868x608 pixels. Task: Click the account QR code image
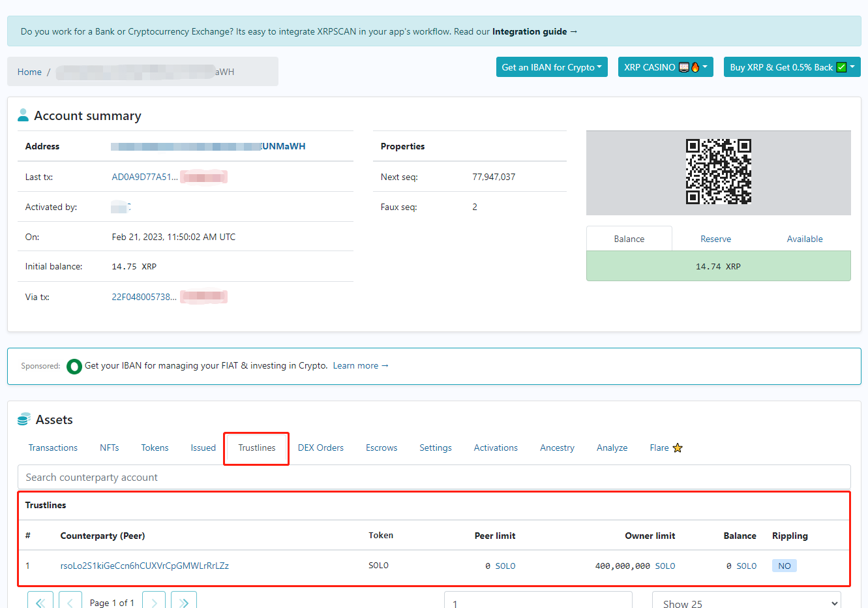[x=718, y=172]
